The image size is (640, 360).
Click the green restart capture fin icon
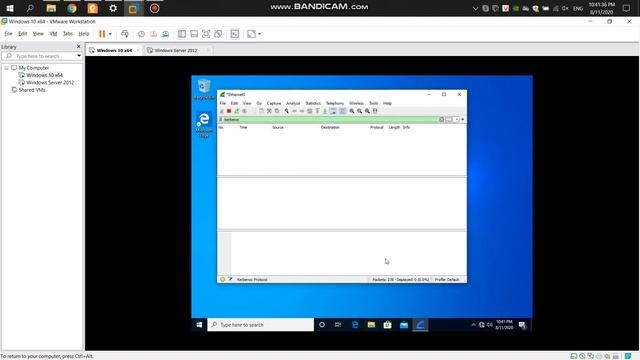(x=237, y=111)
